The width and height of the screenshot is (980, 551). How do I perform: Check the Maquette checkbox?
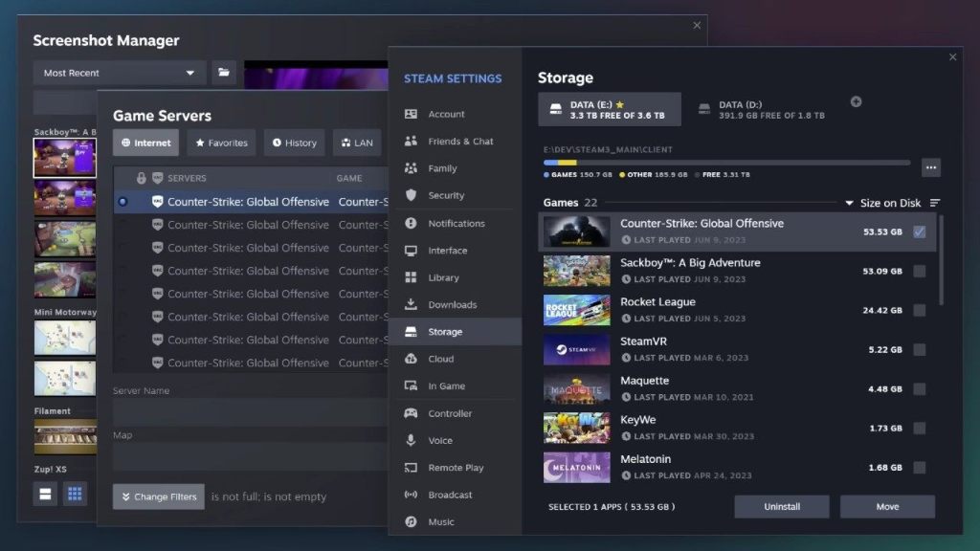coord(920,389)
